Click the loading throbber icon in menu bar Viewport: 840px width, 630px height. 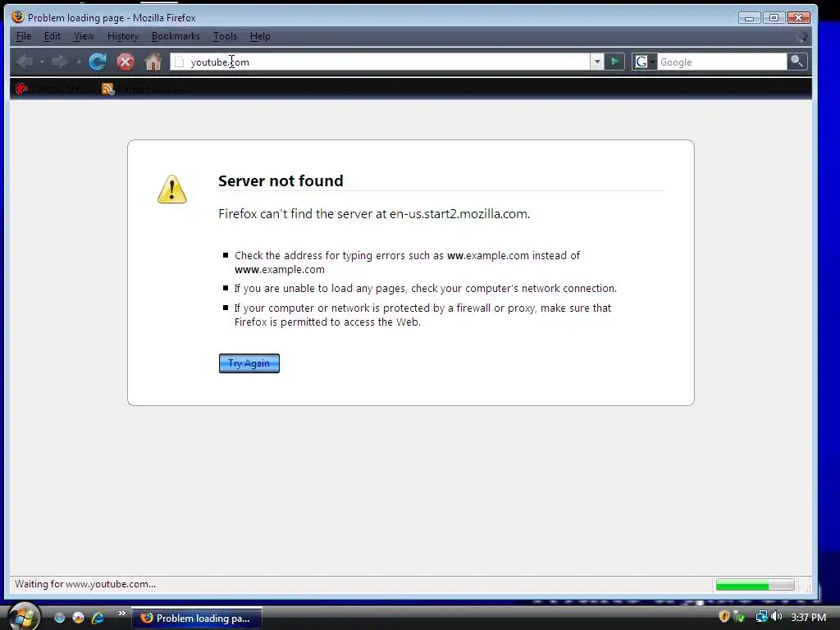801,37
